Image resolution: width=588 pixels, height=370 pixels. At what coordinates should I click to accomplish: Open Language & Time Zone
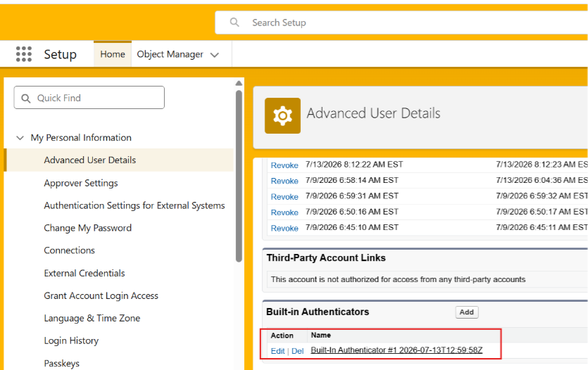[x=92, y=318]
